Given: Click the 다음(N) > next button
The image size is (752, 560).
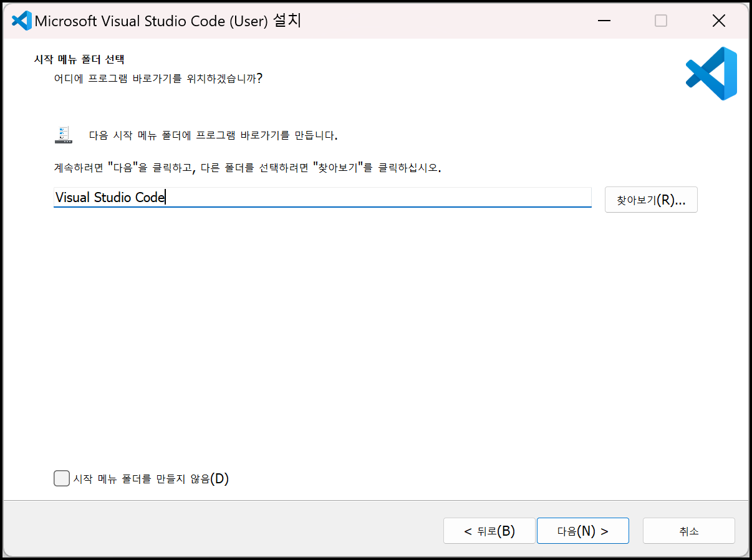Looking at the screenshot, I should click(x=582, y=531).
